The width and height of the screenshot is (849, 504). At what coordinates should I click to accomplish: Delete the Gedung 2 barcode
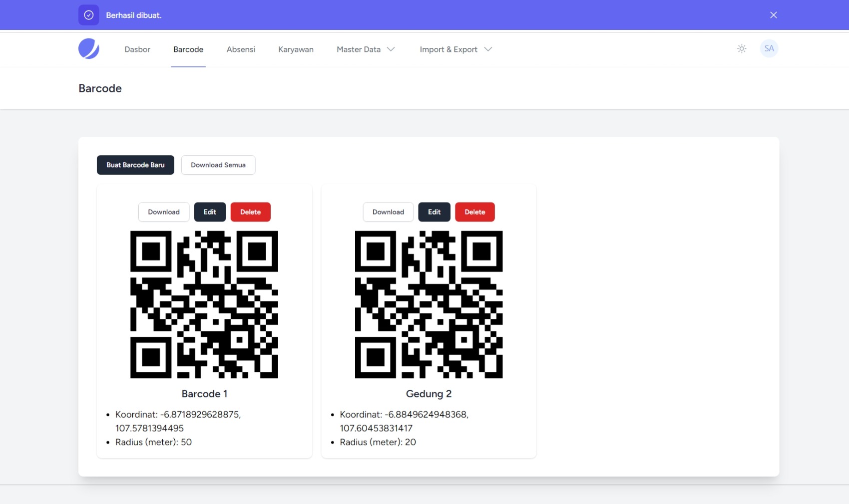pyautogui.click(x=474, y=212)
